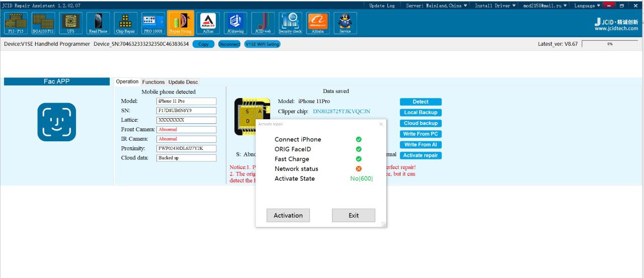Open the JCID web icon
644x278 pixels.
tap(263, 23)
